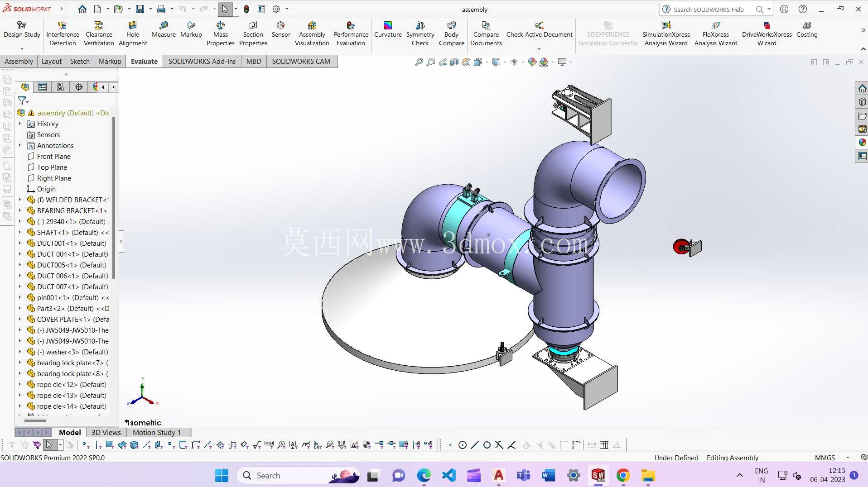The width and height of the screenshot is (868, 487).
Task: Toggle the rebuild traffic light icon
Action: point(246,9)
